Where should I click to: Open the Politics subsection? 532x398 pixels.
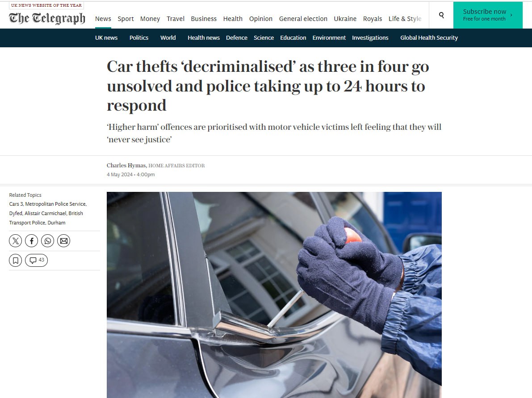click(x=139, y=37)
